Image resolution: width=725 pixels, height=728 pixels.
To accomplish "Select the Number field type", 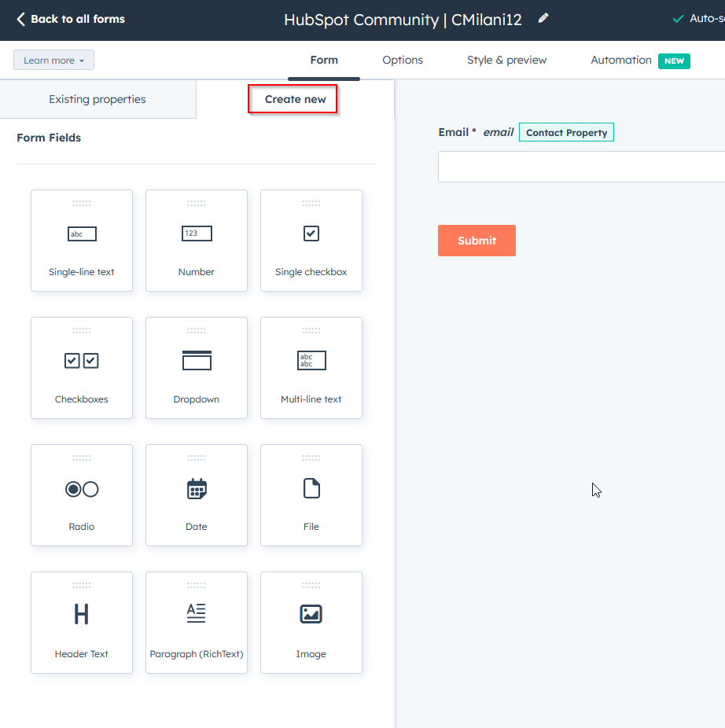I will pyautogui.click(x=196, y=241).
